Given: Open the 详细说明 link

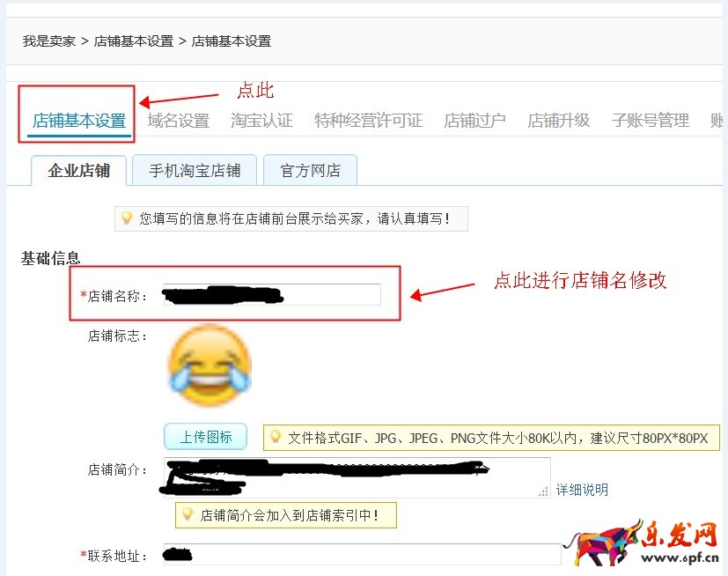Looking at the screenshot, I should click(582, 490).
